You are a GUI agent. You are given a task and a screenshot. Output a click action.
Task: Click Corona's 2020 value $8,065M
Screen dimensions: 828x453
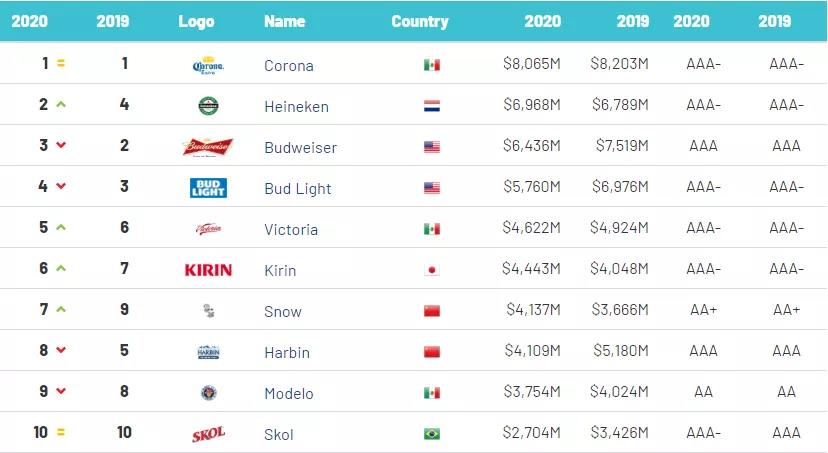(x=532, y=64)
